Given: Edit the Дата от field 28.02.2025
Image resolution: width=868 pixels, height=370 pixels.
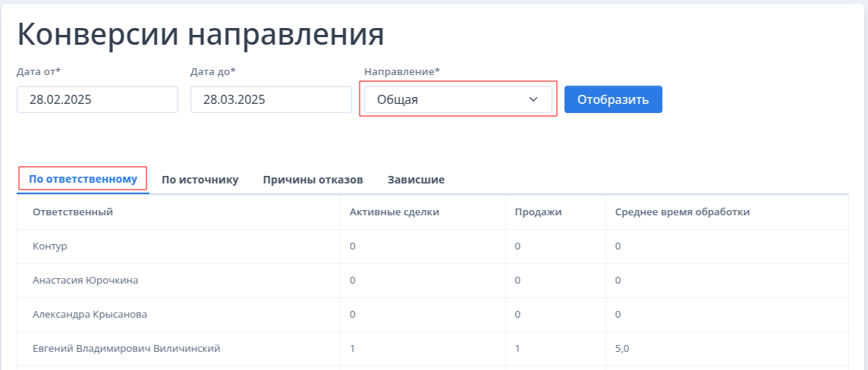Looking at the screenshot, I should [x=97, y=99].
